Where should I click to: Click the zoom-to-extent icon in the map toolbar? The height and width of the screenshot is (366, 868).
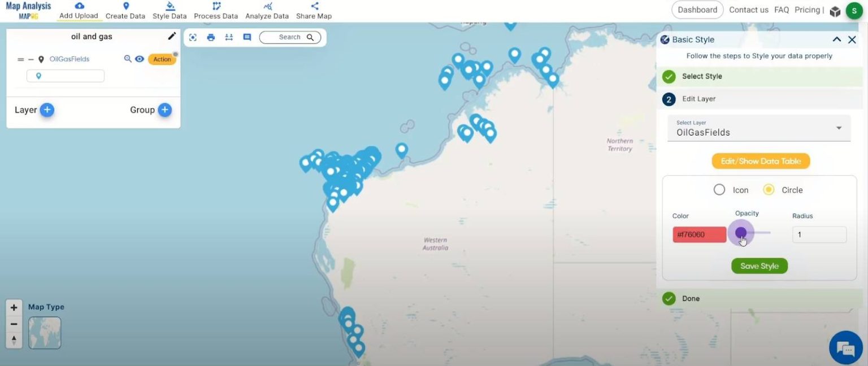[193, 37]
